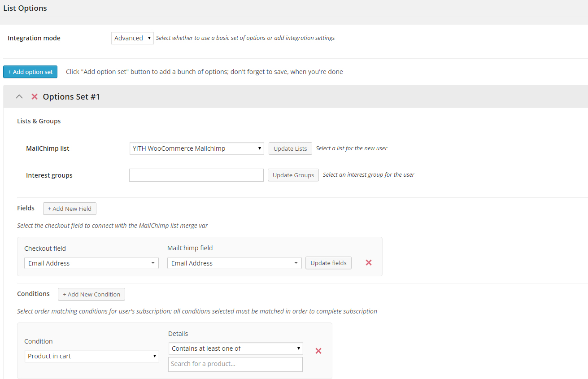Open the MailChimp field dropdown
The height and width of the screenshot is (379, 588).
click(234, 263)
